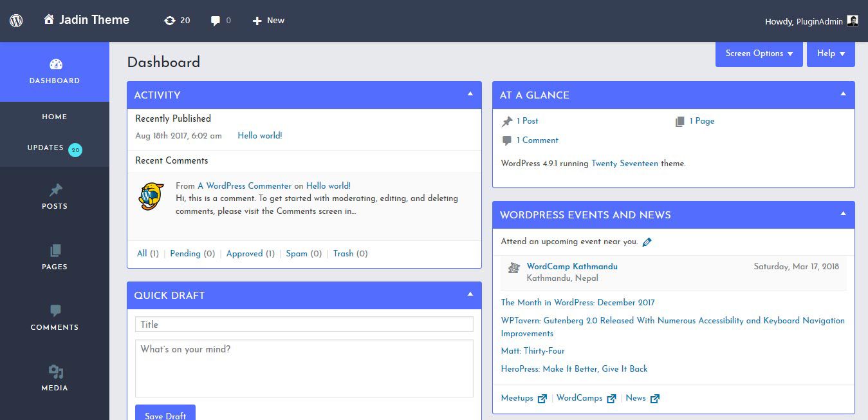Open the Meetups link
This screenshot has height=420, width=868.
point(517,398)
